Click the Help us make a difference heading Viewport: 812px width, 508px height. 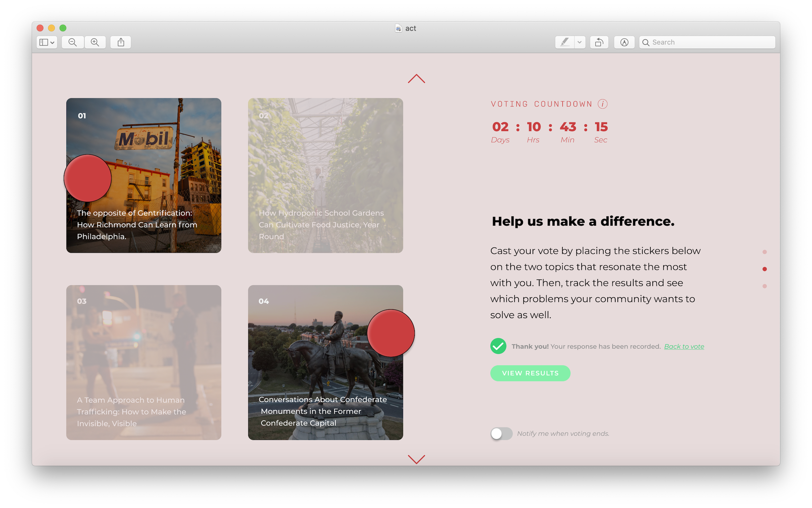583,221
